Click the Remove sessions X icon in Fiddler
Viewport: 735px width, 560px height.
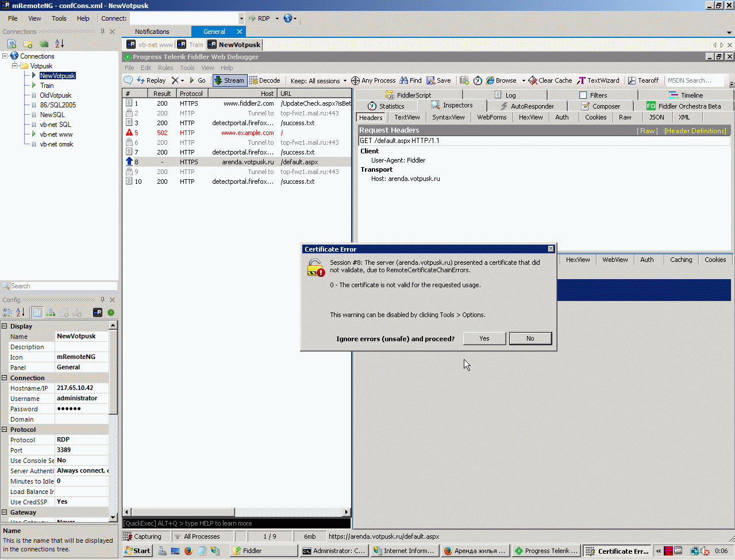(x=175, y=80)
